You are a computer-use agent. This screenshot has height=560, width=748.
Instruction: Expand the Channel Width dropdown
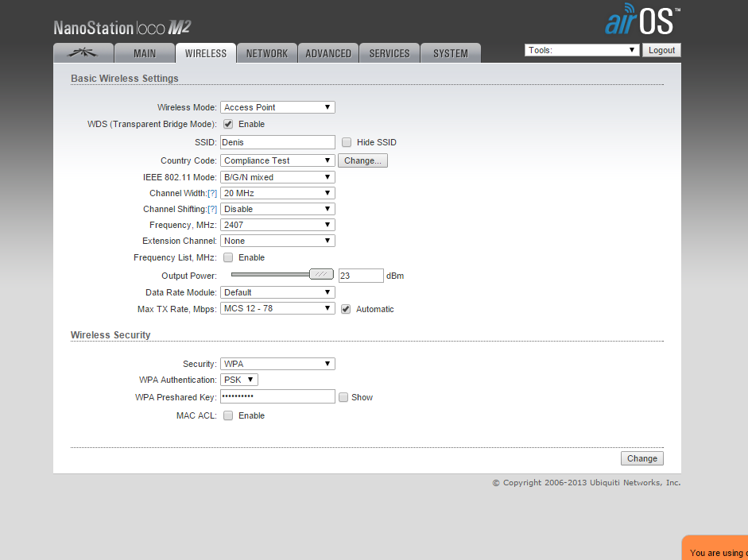pos(277,193)
